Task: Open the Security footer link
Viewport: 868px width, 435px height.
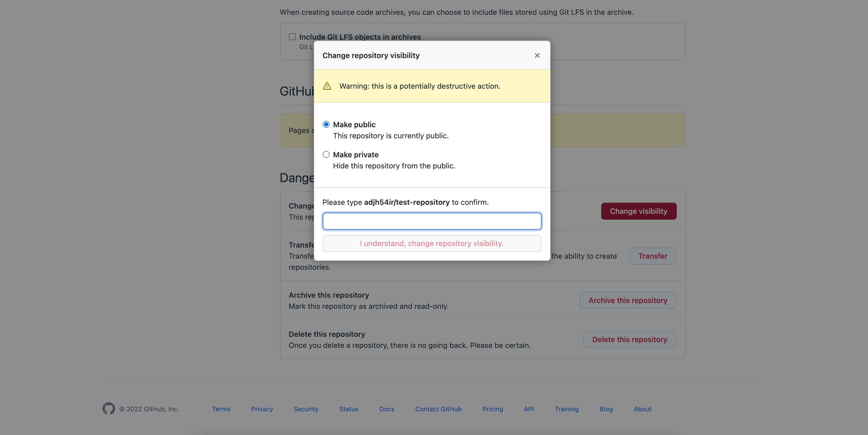Action: (306, 409)
